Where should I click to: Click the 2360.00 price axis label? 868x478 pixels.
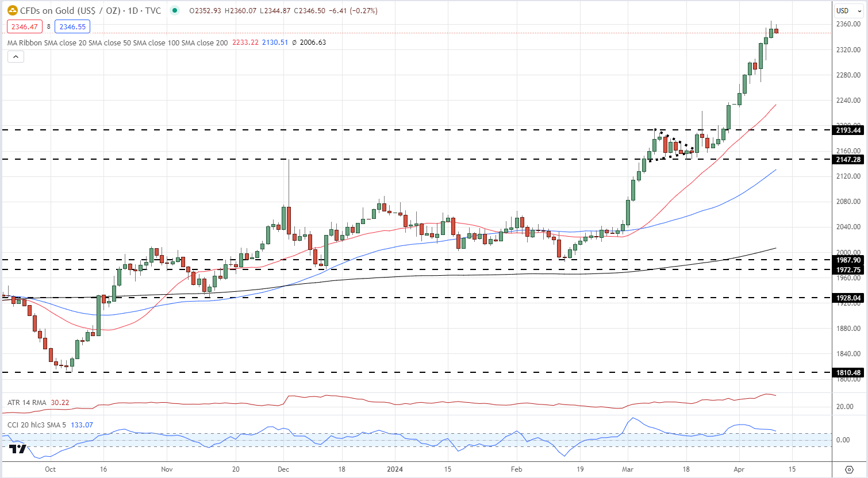point(848,24)
